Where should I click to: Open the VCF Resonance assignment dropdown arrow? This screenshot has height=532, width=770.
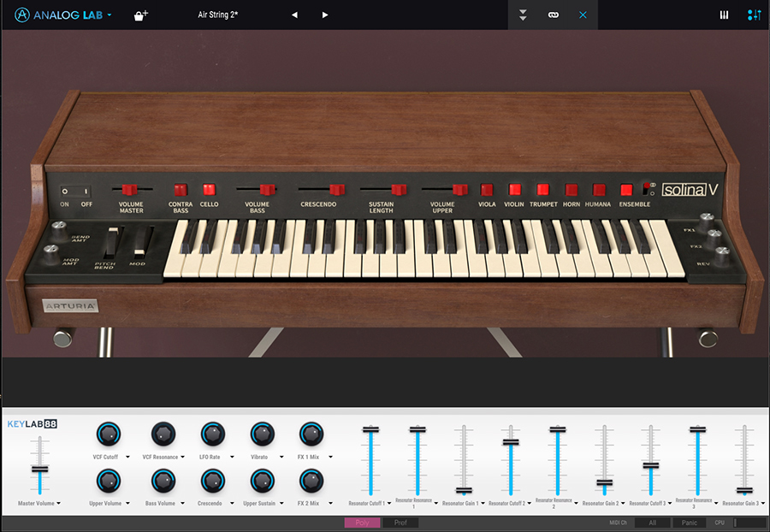click(183, 457)
